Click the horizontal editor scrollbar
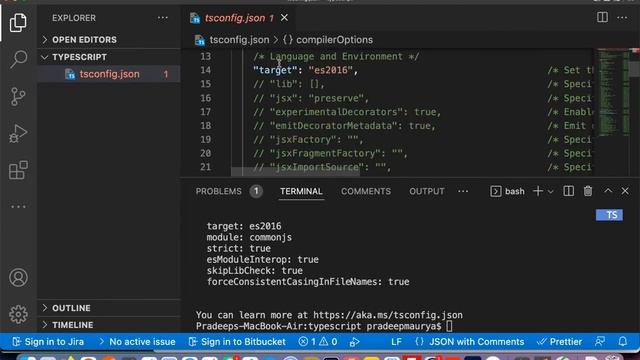 coord(296,172)
